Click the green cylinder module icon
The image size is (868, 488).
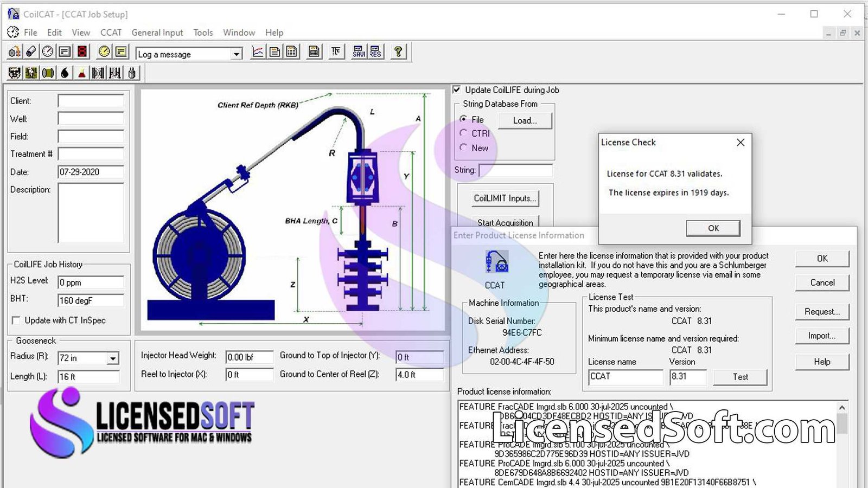point(48,73)
